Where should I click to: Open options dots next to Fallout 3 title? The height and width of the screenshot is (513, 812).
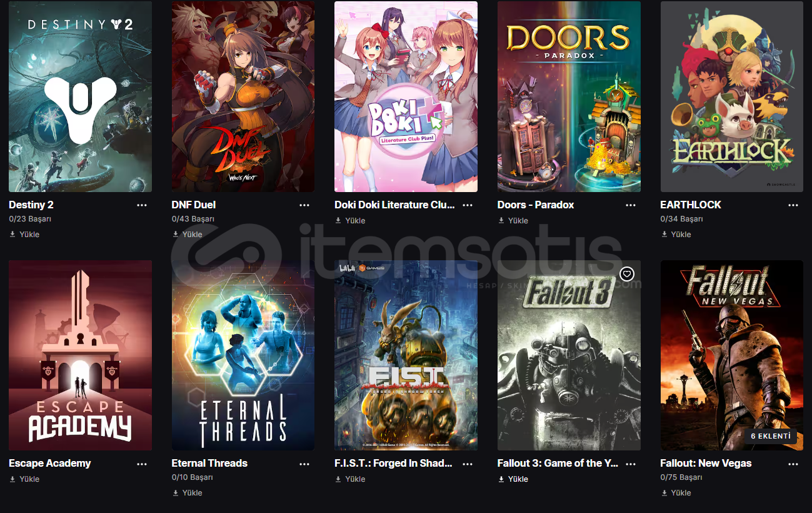pos(631,464)
